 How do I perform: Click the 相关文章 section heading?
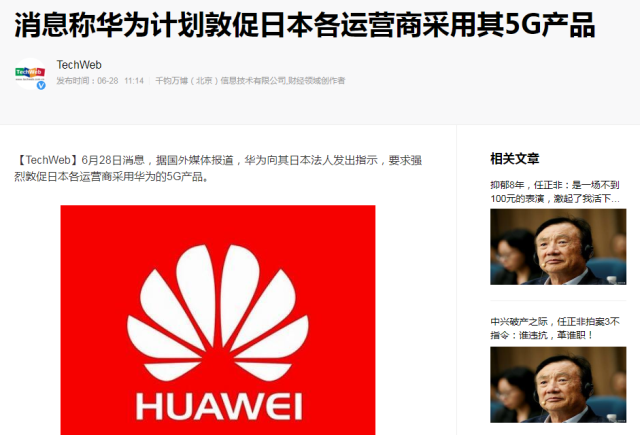(x=515, y=158)
